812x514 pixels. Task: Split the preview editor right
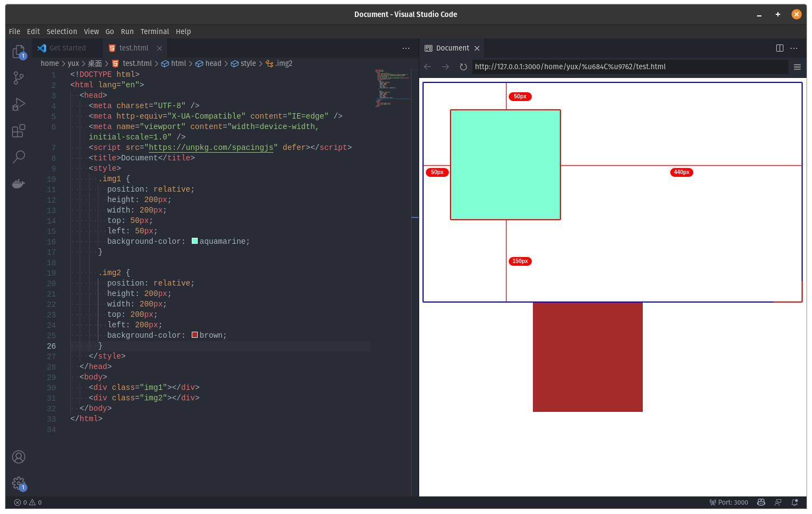(780, 48)
